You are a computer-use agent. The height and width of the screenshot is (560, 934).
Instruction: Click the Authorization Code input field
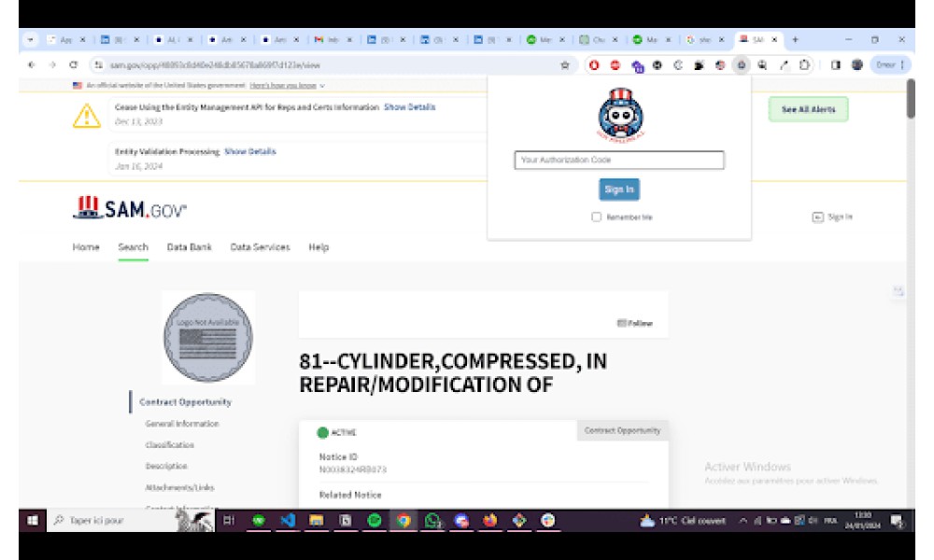point(619,161)
